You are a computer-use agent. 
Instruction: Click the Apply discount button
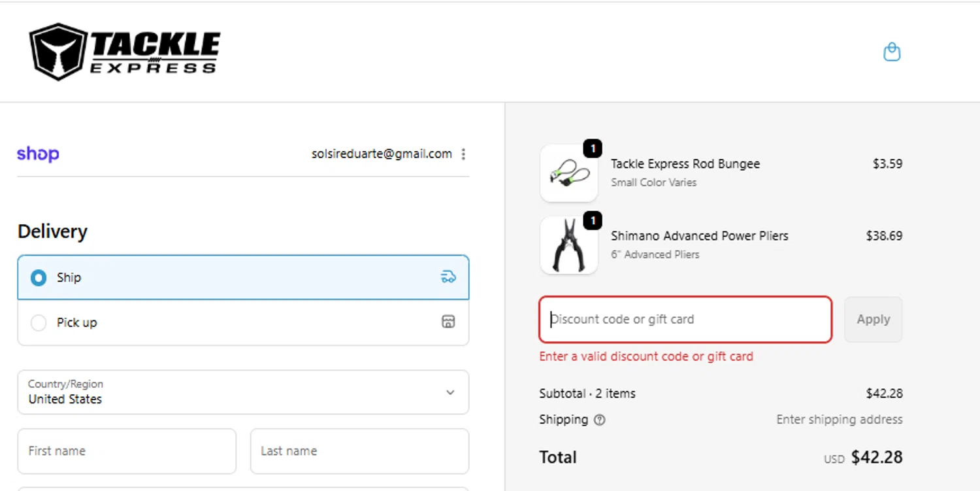874,319
